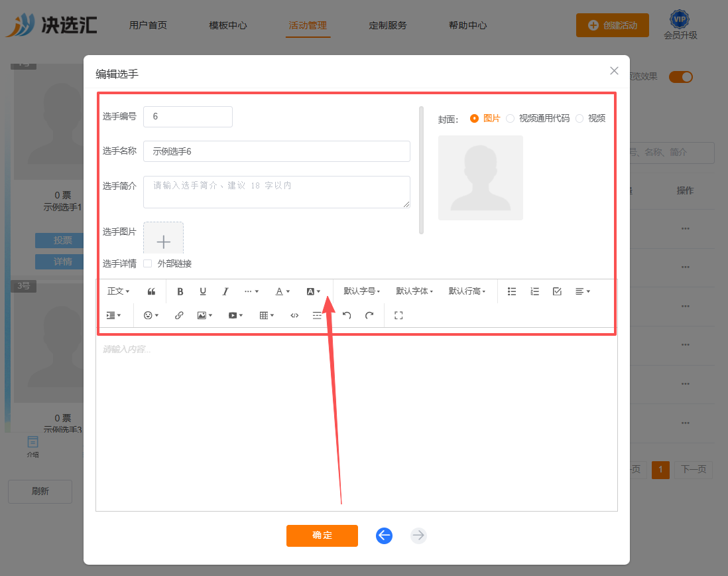Click the cover image placeholder thumbnail
This screenshot has width=728, height=576.
coord(481,178)
